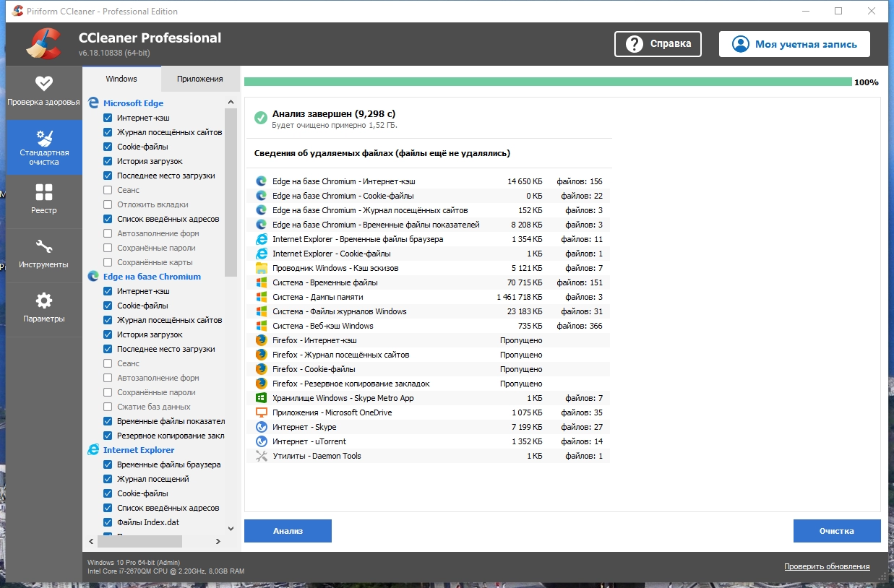Click tools icon beside Daemon Tools result
This screenshot has height=588, width=894.
261,456
